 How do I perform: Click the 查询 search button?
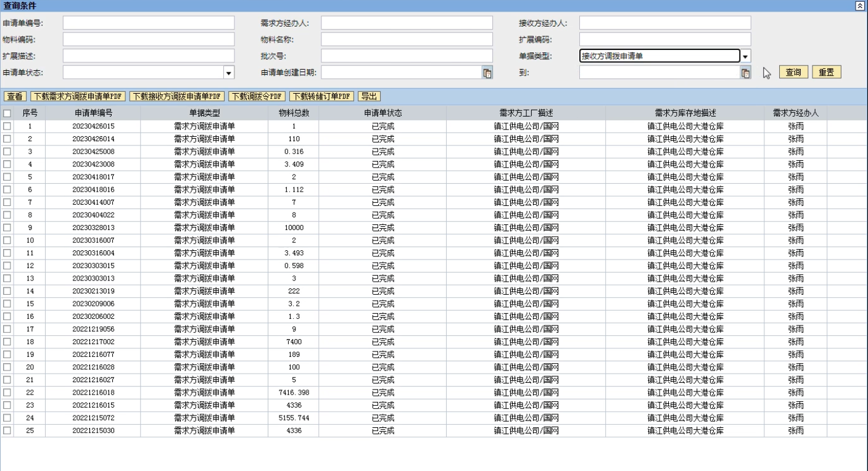793,73
